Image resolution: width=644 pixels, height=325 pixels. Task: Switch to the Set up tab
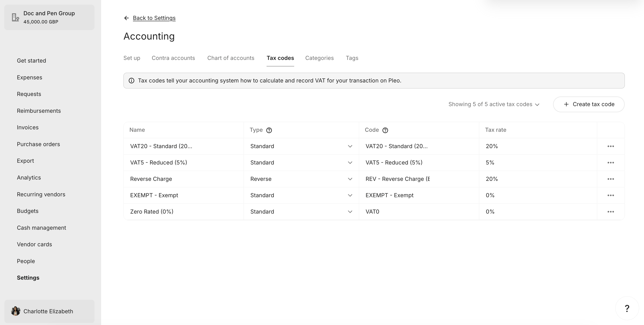point(132,58)
